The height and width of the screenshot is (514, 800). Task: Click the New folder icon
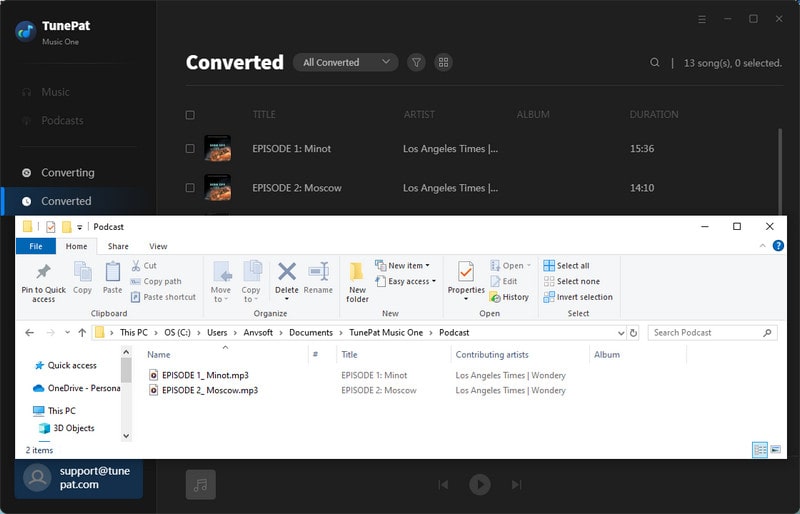pyautogui.click(x=357, y=273)
